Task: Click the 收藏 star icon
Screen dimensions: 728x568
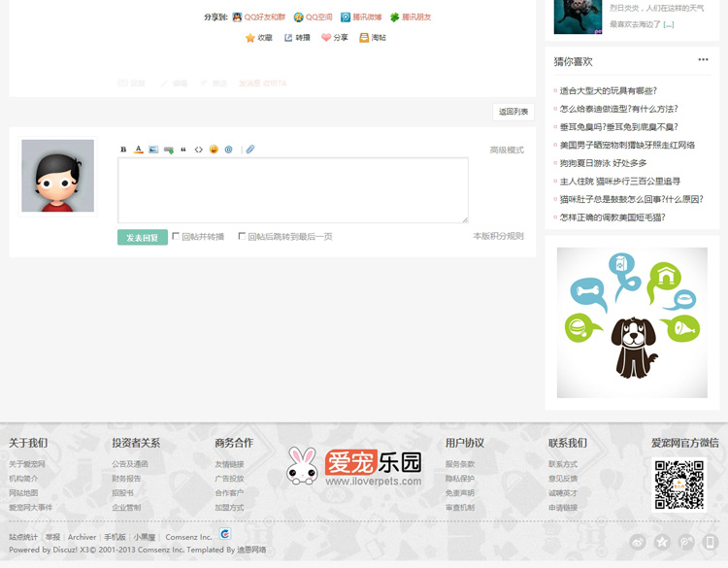Action: click(x=250, y=38)
